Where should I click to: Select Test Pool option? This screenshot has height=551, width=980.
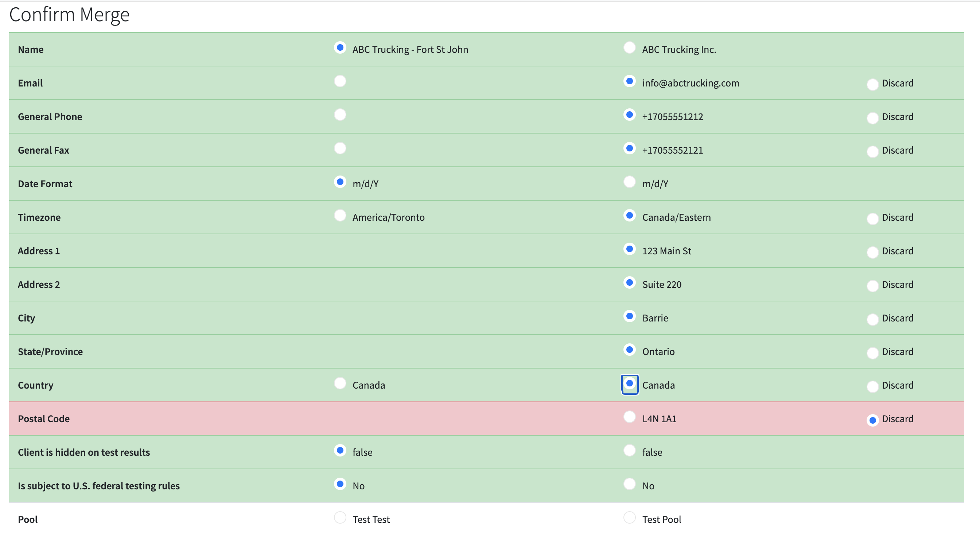[630, 517]
